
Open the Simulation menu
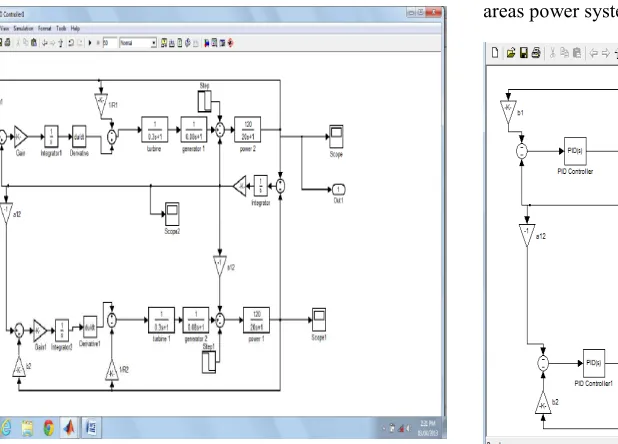point(23,28)
